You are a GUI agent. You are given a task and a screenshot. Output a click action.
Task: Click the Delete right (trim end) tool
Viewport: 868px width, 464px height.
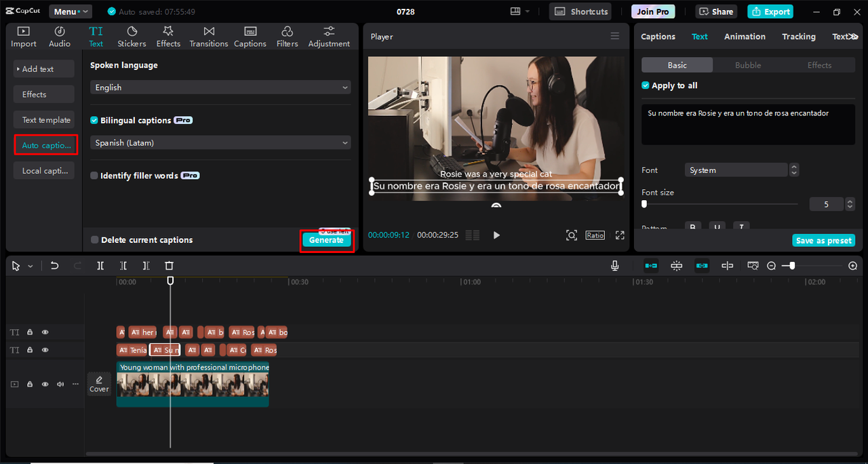click(x=146, y=266)
